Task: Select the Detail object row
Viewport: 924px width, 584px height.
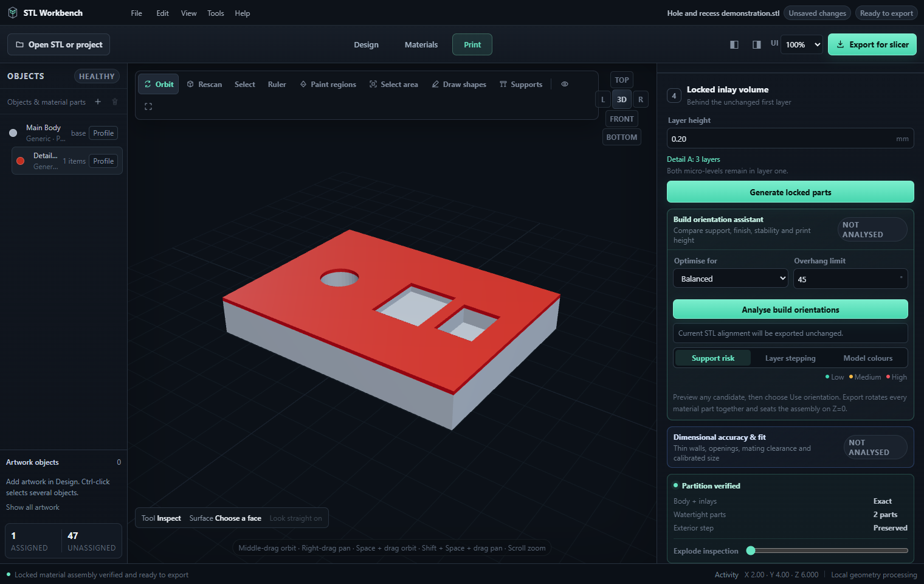Action: (x=67, y=161)
